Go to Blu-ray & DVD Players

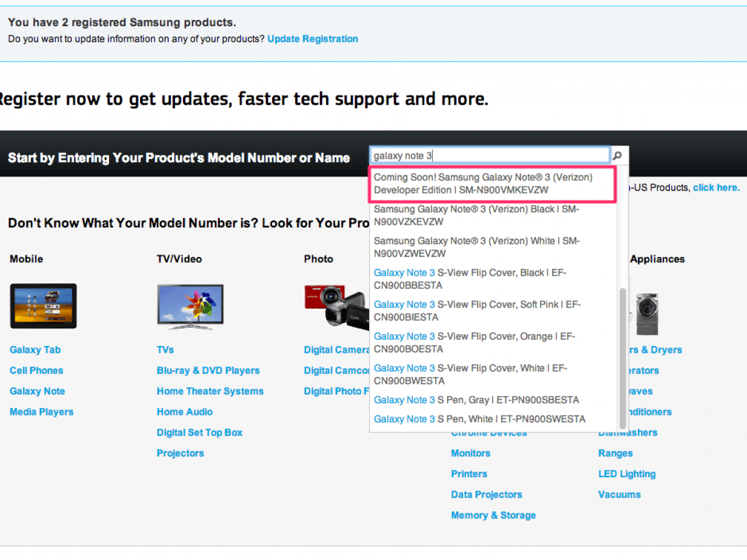208,370
